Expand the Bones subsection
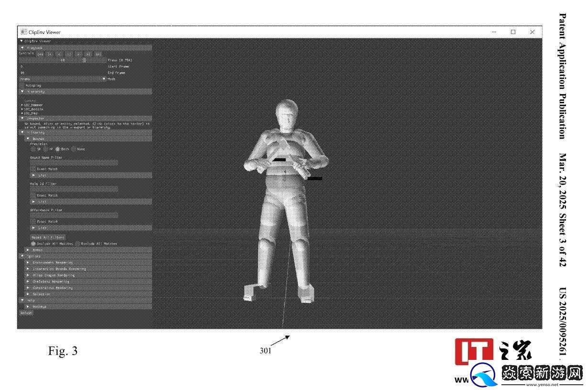Screen dimensions: 588x390 [x=28, y=249]
